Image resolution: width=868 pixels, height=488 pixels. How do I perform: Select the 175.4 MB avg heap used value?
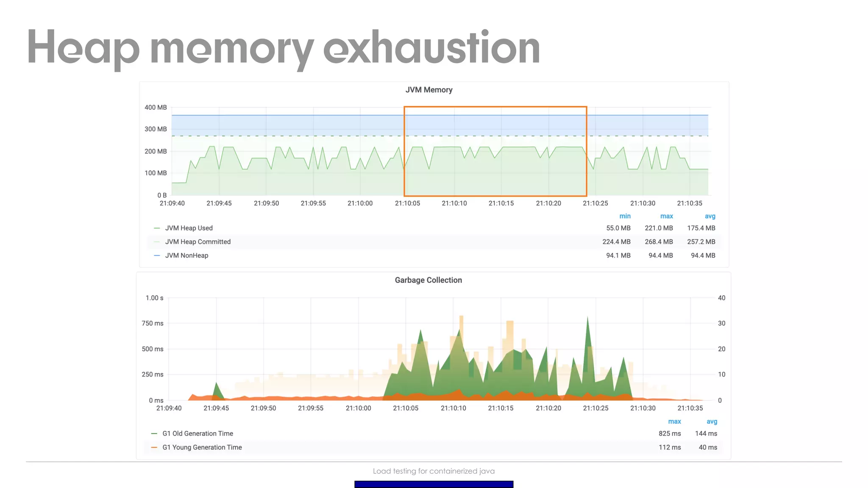(701, 228)
